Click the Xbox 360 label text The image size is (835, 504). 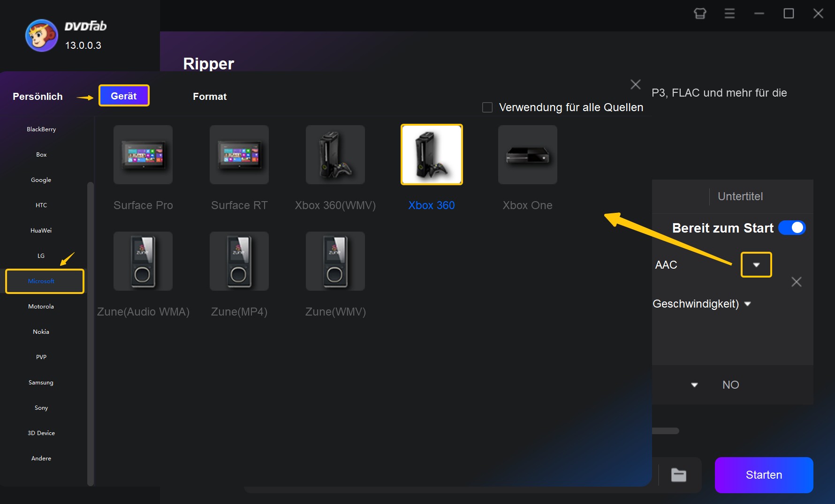click(x=432, y=205)
